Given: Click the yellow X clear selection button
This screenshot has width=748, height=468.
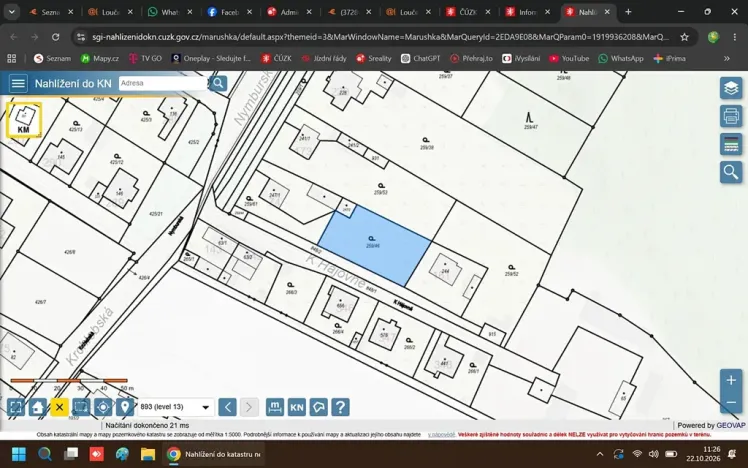Looking at the screenshot, I should pyautogui.click(x=60, y=407).
